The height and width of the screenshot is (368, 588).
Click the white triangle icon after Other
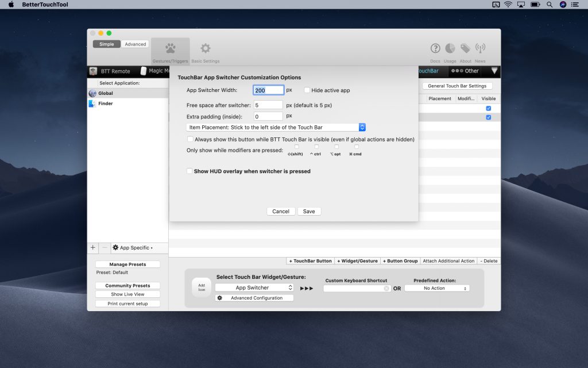pos(494,71)
